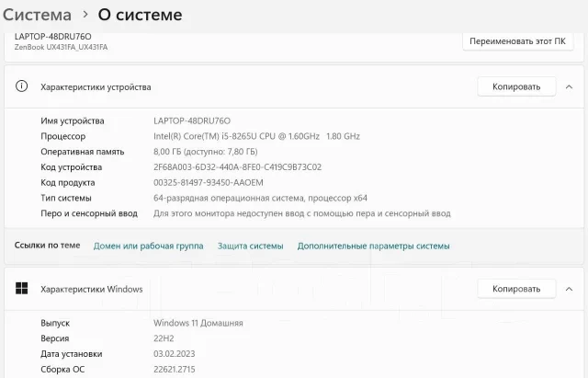
Task: Click the breadcrumb arrow after Система
Action: click(x=85, y=15)
